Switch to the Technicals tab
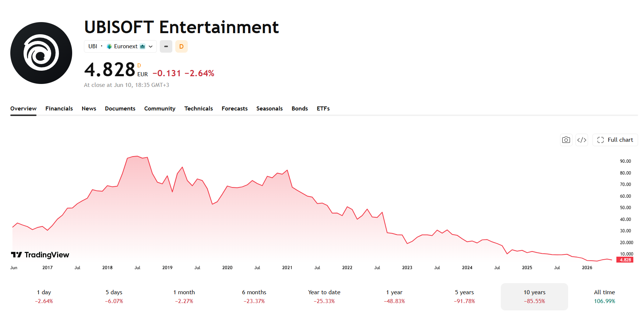This screenshot has height=313, width=644. tap(198, 109)
